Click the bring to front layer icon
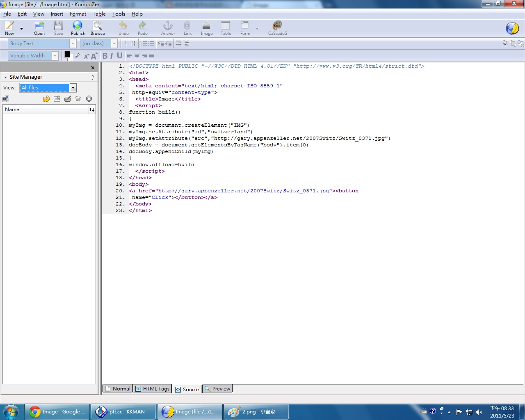The height and width of the screenshot is (420, 525). (x=513, y=43)
